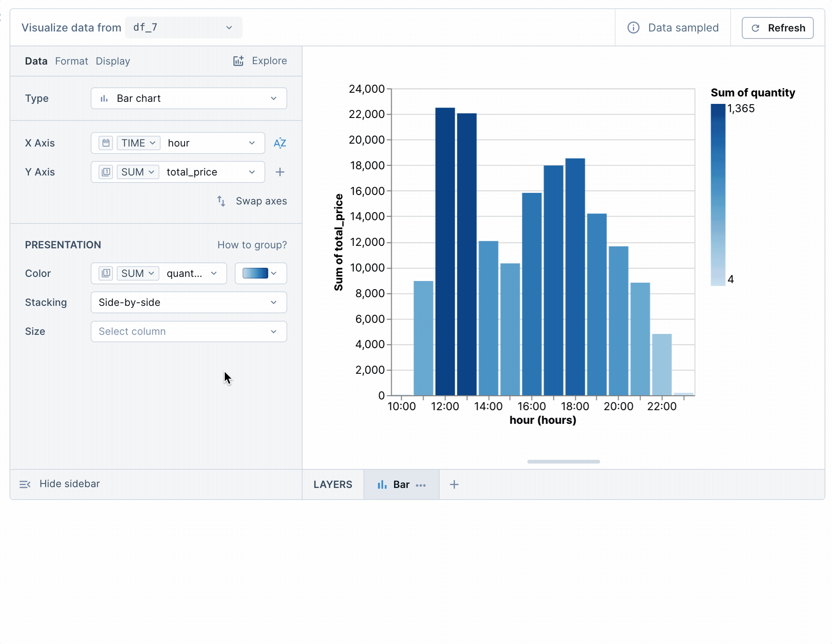Click the add Y Axis plus icon
The height and width of the screenshot is (644, 832).
279,172
